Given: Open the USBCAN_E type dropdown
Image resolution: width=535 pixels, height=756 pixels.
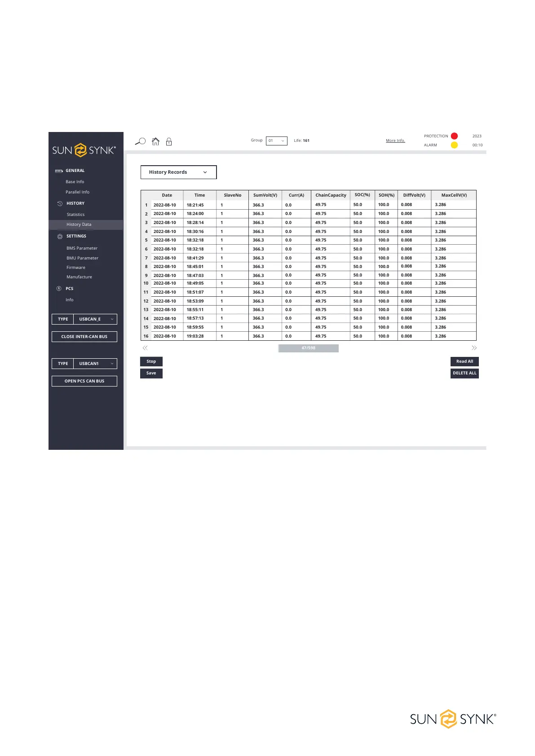Looking at the screenshot, I should pos(95,319).
